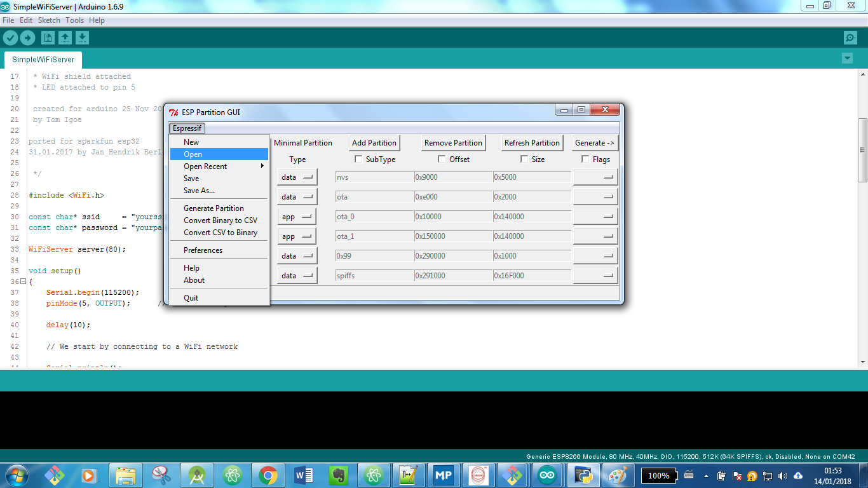The width and height of the screenshot is (868, 488).
Task: Open the MP taskbar application icon
Action: [x=444, y=475]
